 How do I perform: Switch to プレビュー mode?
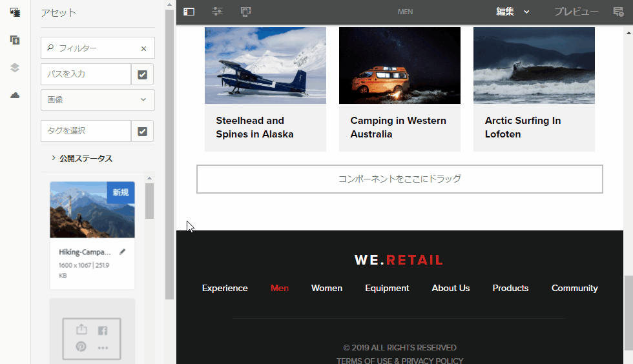576,12
